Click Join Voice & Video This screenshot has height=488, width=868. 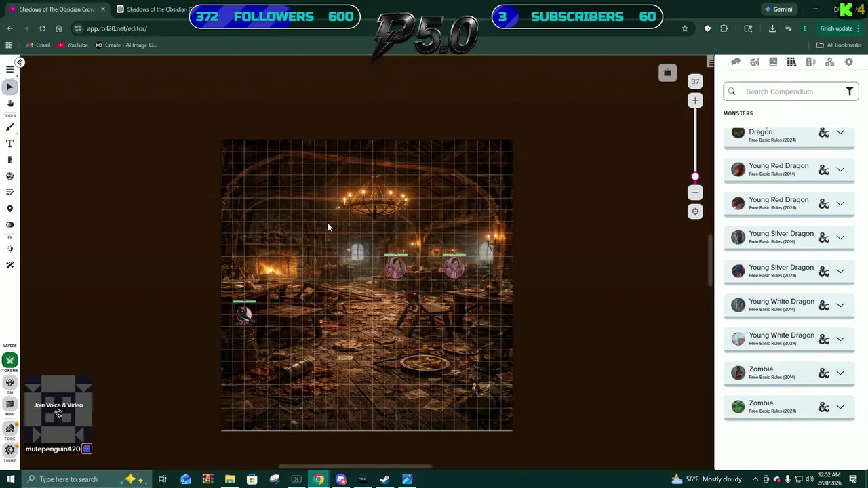(58, 409)
